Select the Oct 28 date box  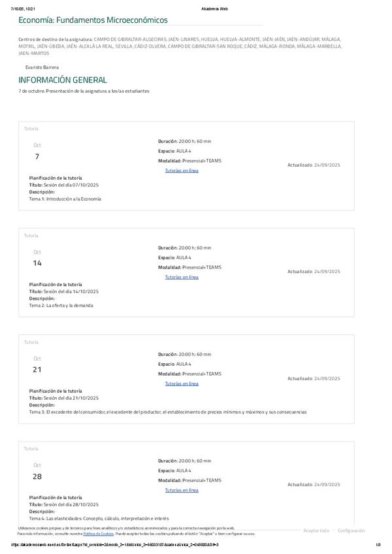pos(37,471)
